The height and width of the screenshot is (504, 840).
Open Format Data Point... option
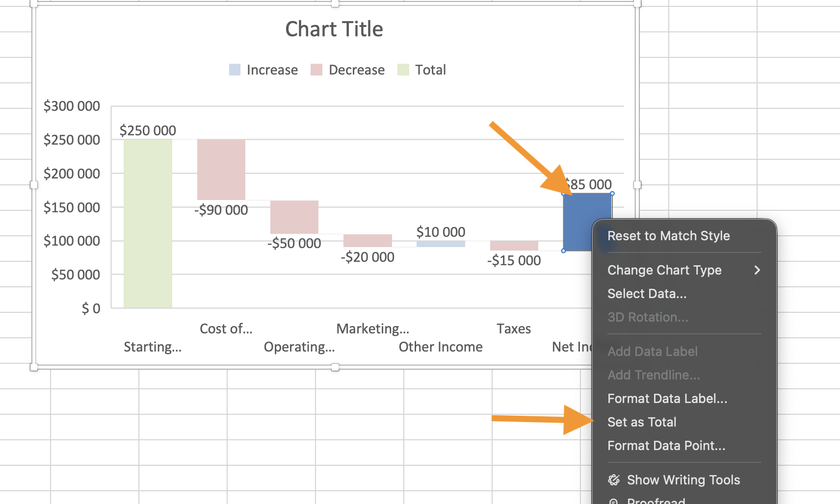[666, 446]
